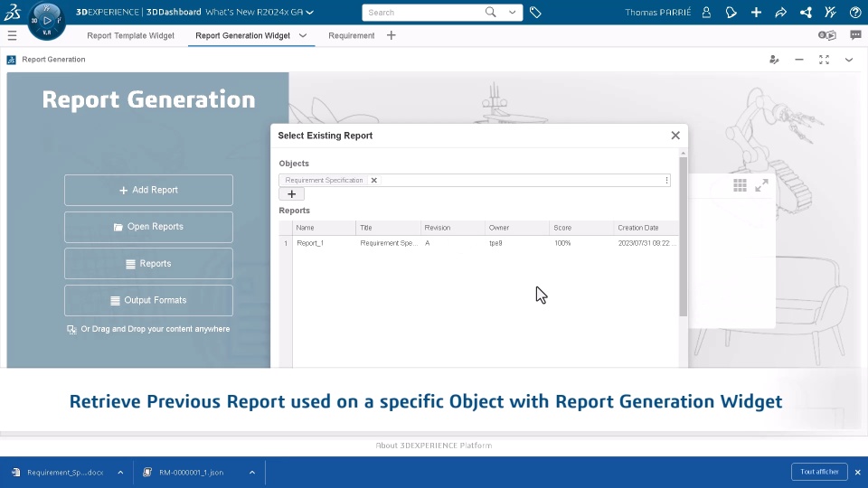
Task: Select the Report_1 row name cell
Action: pyautogui.click(x=324, y=243)
